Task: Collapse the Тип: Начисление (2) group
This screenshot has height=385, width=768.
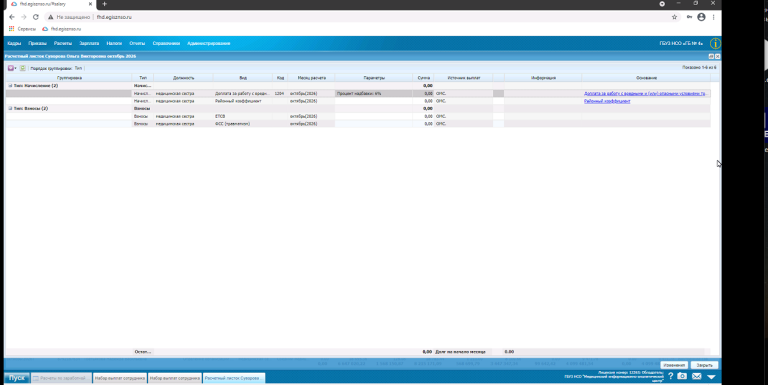Action: [x=10, y=86]
